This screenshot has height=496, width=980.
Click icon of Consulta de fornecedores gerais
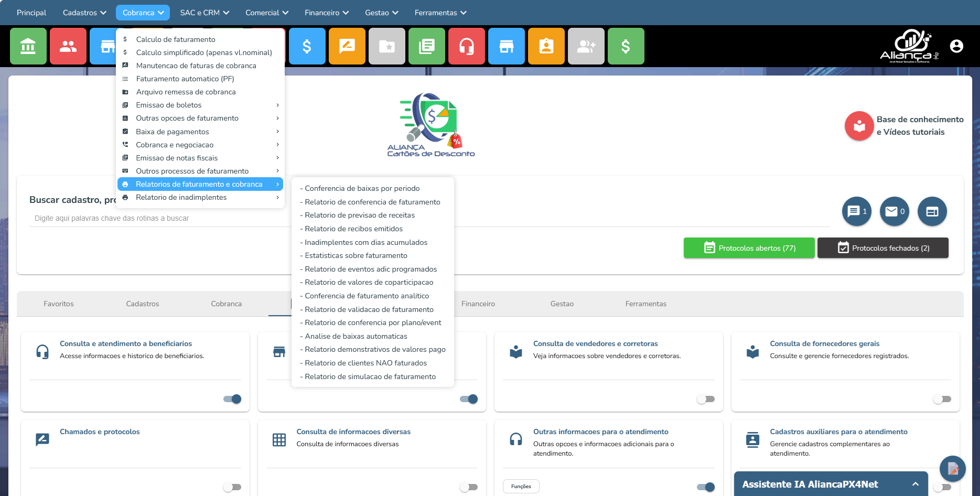click(753, 351)
